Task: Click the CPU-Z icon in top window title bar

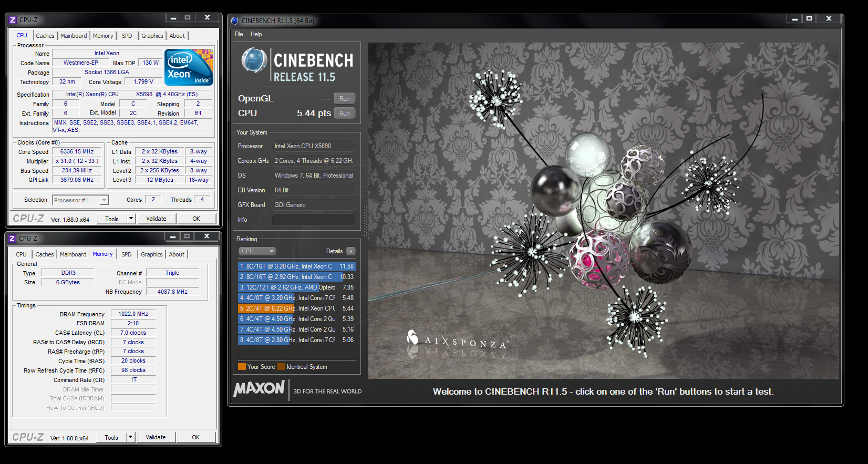Action: [13, 20]
